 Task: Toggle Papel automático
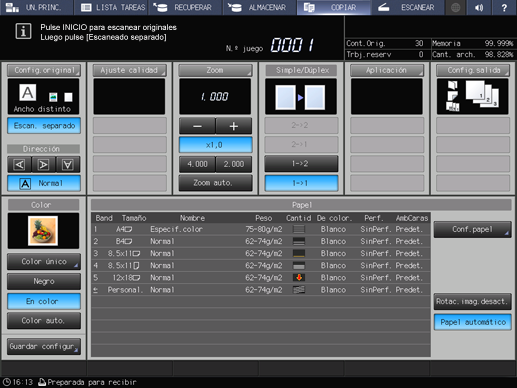pos(472,322)
